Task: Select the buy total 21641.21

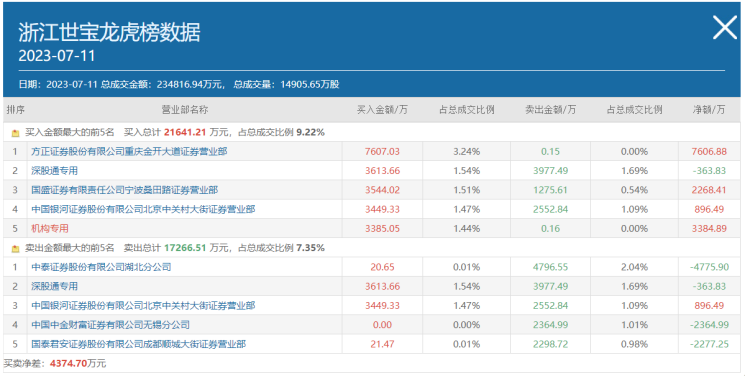Action: (185, 132)
